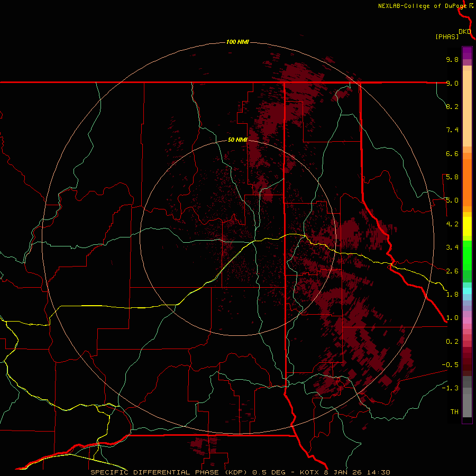The image size is (476, 476).
Task: Click the KOTX station identifier in caption
Action: [x=309, y=472]
